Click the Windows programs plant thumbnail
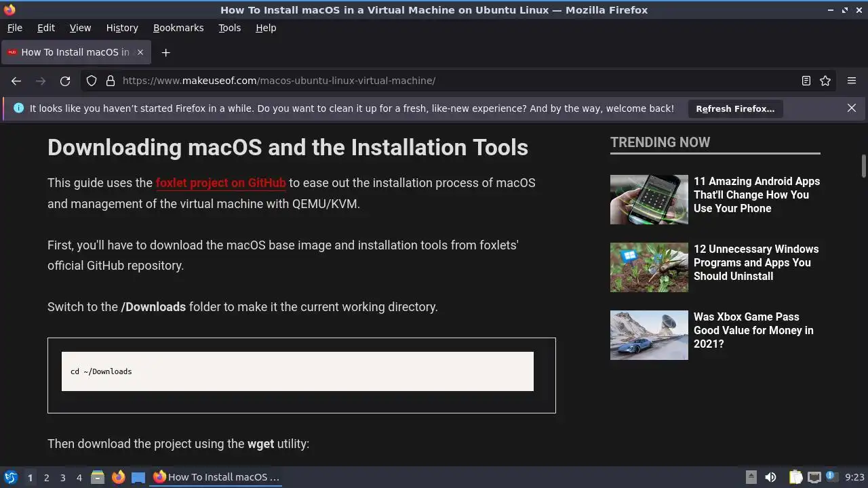The image size is (868, 488). [649, 267]
